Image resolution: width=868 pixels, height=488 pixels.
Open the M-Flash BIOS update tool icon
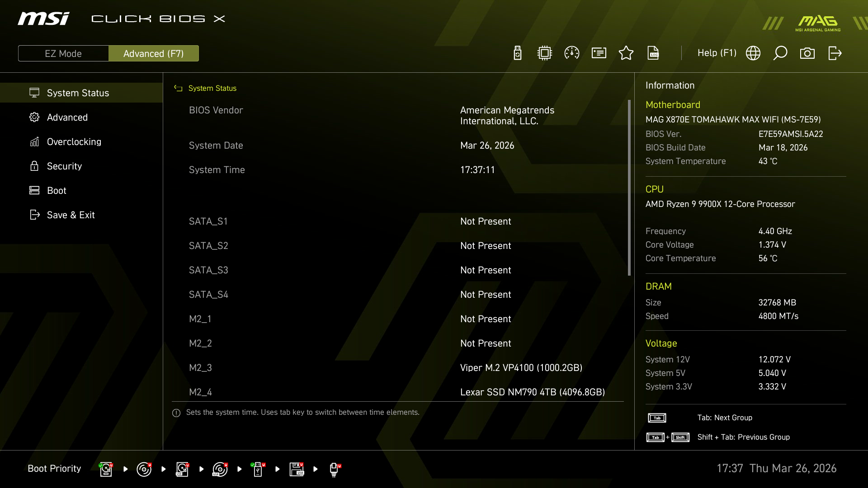[518, 53]
